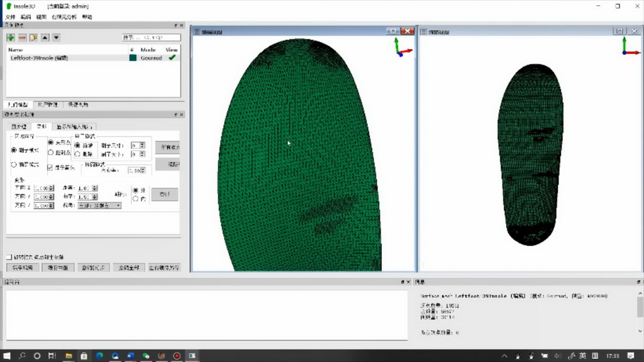Click the teal color swatch beside Leftfoot-39Insole
Image resolution: width=644 pixels, height=362 pixels.
point(132,57)
